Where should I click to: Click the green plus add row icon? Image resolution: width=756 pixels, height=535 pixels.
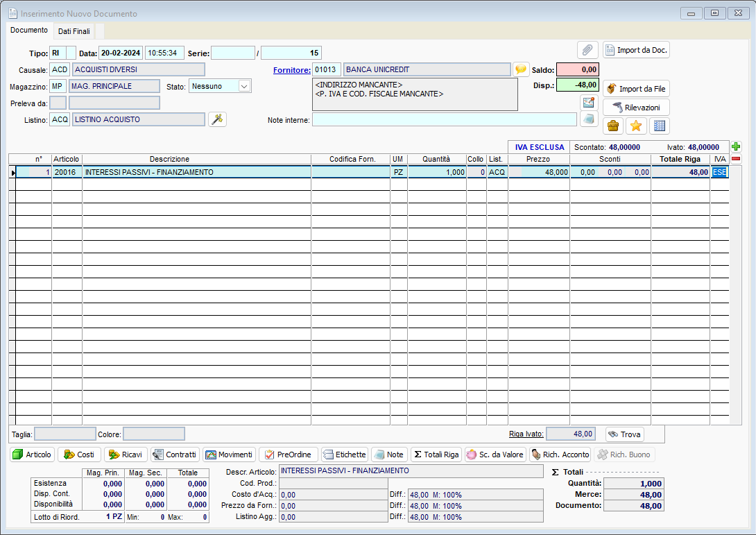[x=736, y=147]
